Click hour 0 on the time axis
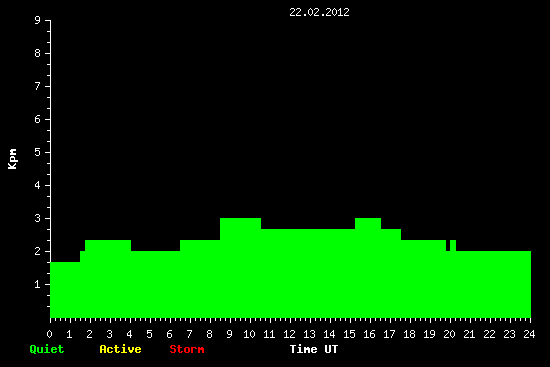550x367 pixels. coord(49,334)
